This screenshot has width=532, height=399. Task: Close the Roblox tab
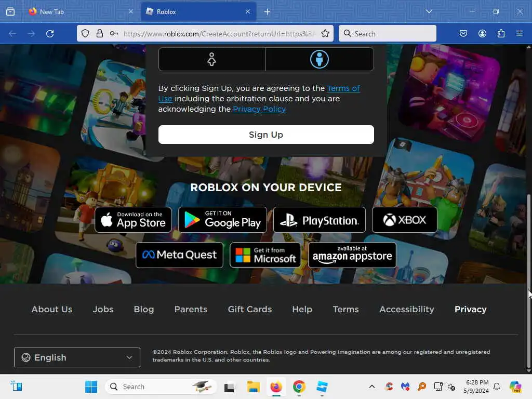tap(248, 11)
